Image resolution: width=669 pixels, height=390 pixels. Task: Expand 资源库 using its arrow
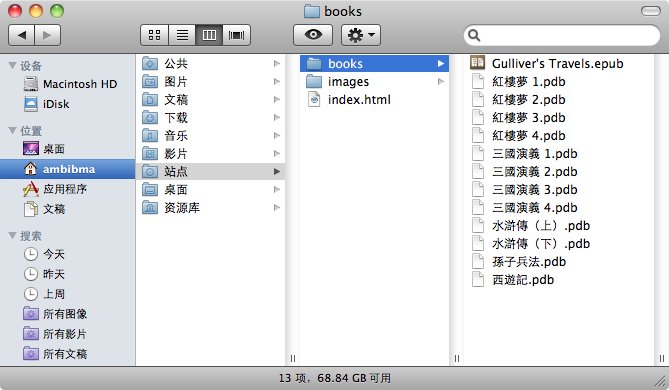(x=277, y=207)
